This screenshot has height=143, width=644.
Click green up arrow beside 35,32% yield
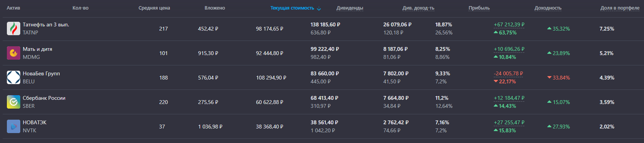point(549,29)
